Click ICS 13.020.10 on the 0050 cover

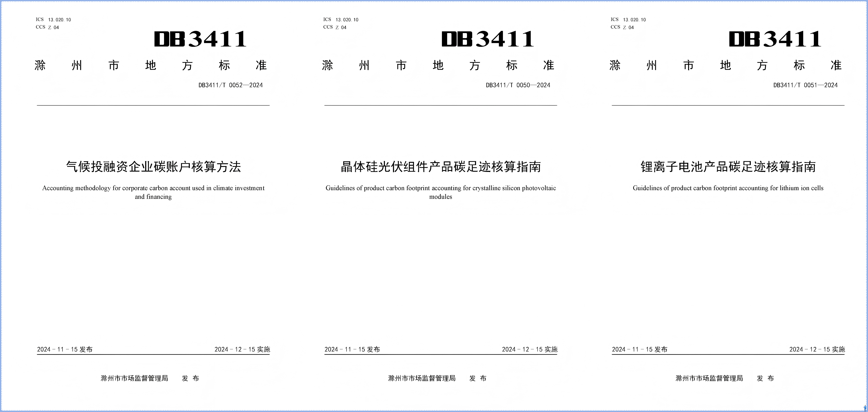point(341,20)
